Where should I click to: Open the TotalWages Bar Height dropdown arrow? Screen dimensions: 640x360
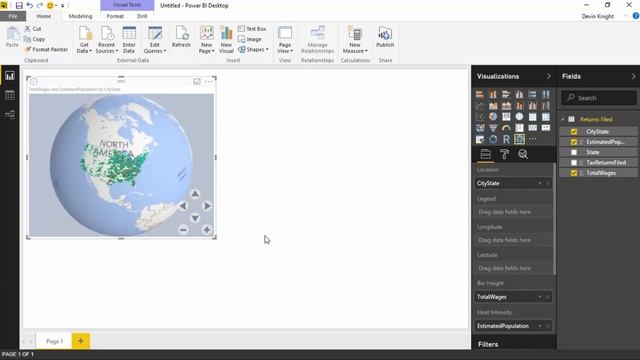(540, 297)
